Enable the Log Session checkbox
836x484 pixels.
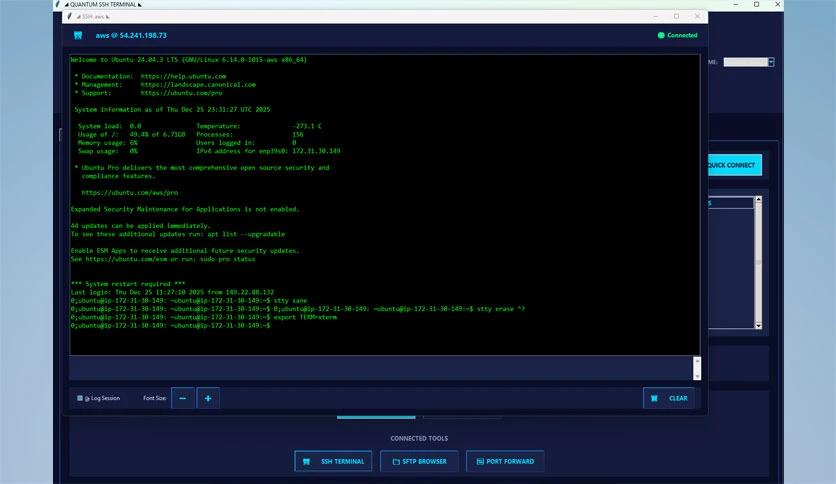80,398
